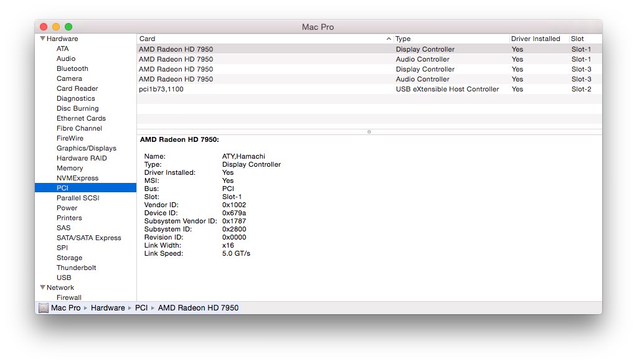Click the Network category label
This screenshot has height=364, width=637.
point(60,287)
